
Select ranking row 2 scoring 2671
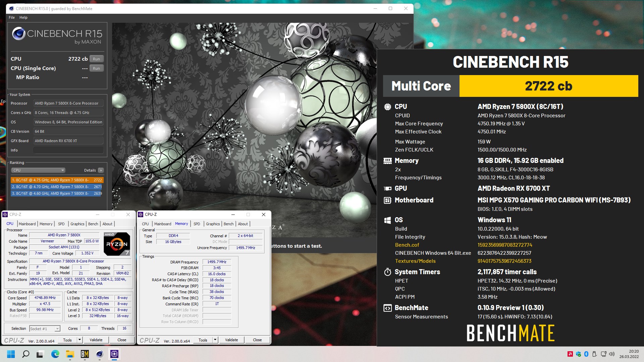point(57,187)
